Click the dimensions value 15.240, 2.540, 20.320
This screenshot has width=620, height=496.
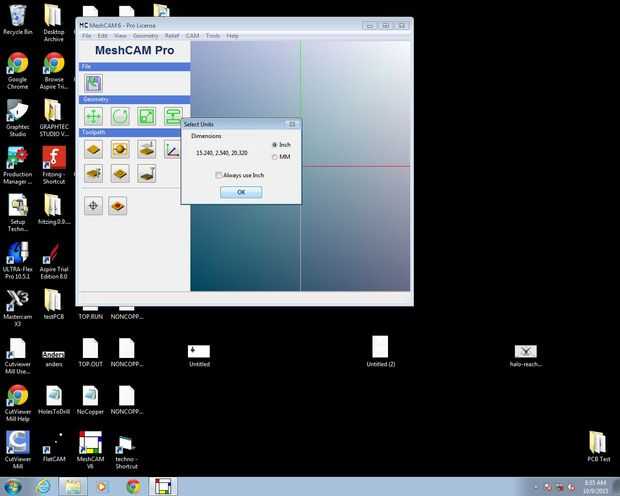(222, 153)
